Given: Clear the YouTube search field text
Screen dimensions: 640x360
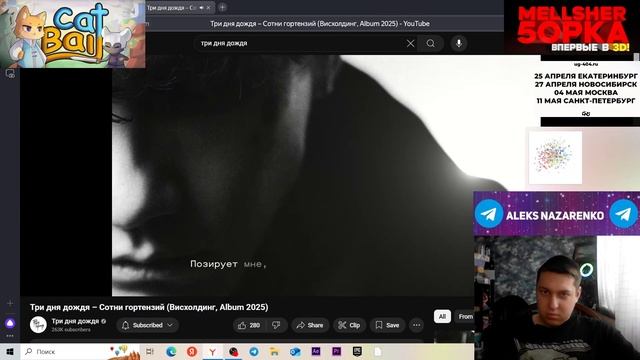Looking at the screenshot, I should [x=410, y=43].
